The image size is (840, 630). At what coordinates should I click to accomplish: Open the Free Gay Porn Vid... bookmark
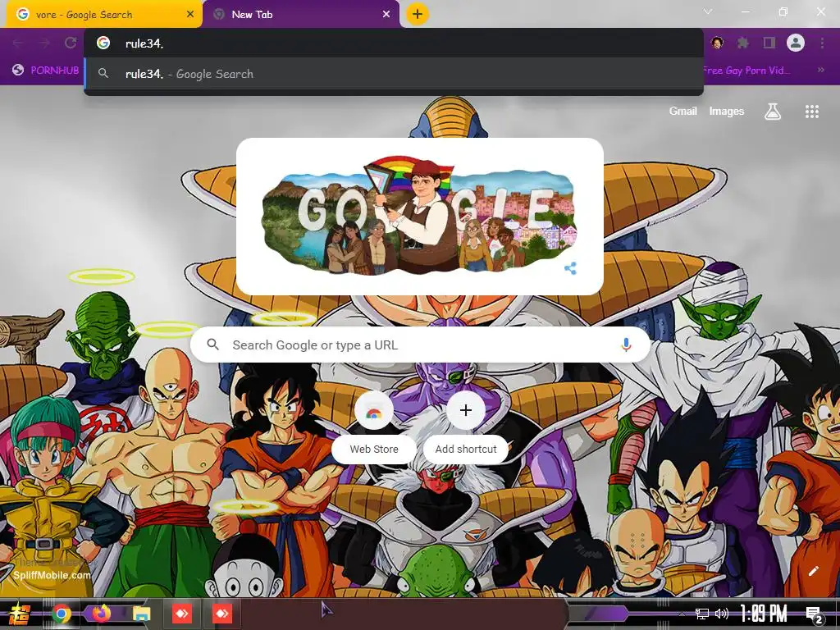point(746,71)
